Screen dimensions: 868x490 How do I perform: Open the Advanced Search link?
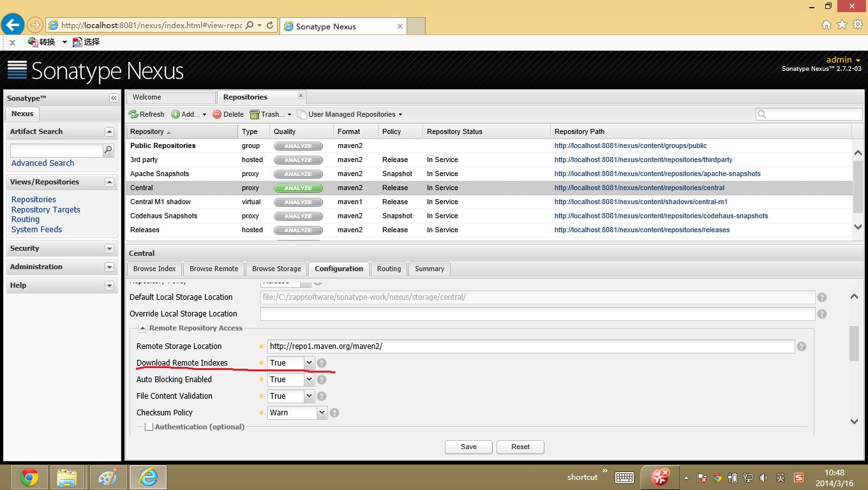(x=43, y=163)
